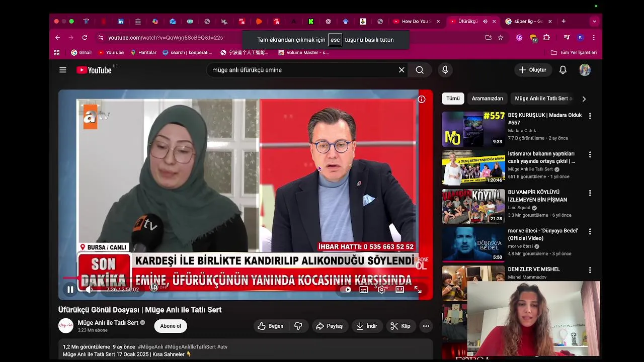
Task: Turn on subtitles in the video player
Action: pos(364,290)
